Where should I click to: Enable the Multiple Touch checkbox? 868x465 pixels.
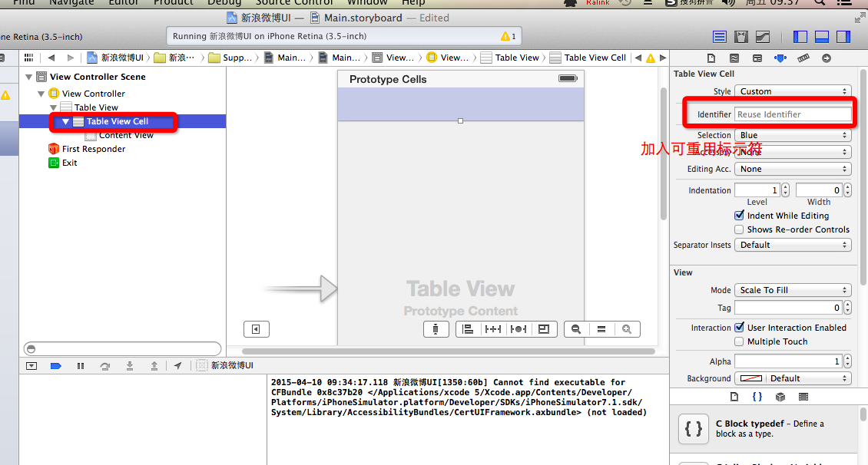pos(739,341)
